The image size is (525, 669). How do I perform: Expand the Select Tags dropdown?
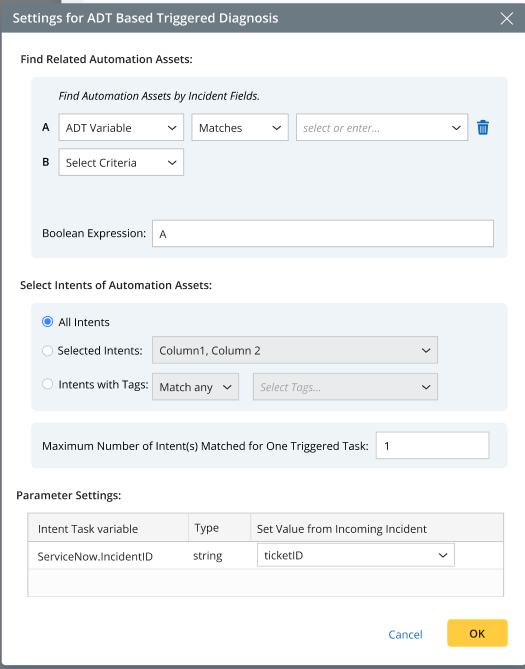(345, 387)
